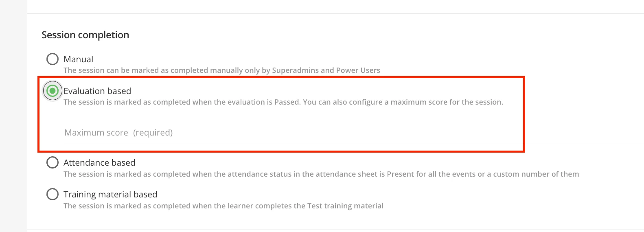Viewport: 644px width, 232px height.
Task: Select the Manual radio button
Action: click(x=53, y=59)
